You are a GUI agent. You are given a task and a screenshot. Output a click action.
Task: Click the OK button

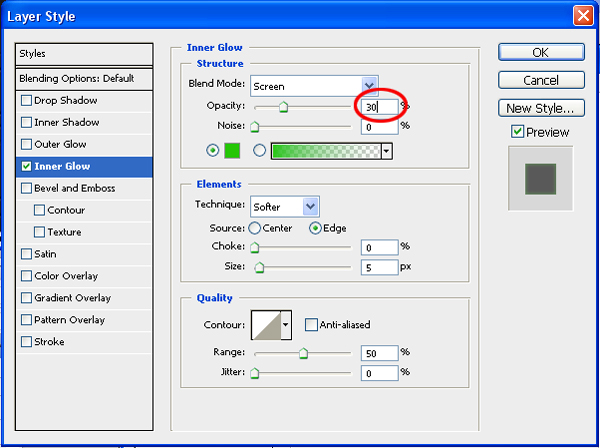click(x=541, y=52)
